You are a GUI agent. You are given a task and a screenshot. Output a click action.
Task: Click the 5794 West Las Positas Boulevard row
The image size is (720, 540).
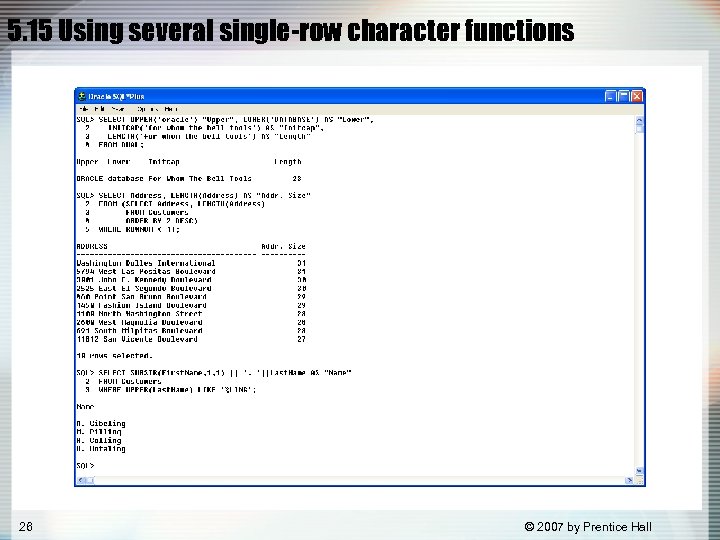click(x=191, y=271)
